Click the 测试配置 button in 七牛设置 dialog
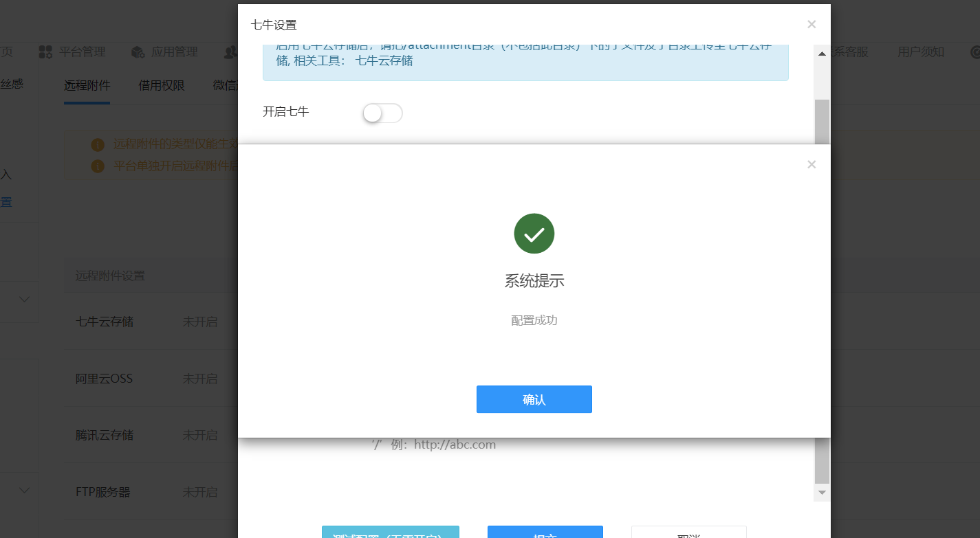 pos(391,532)
